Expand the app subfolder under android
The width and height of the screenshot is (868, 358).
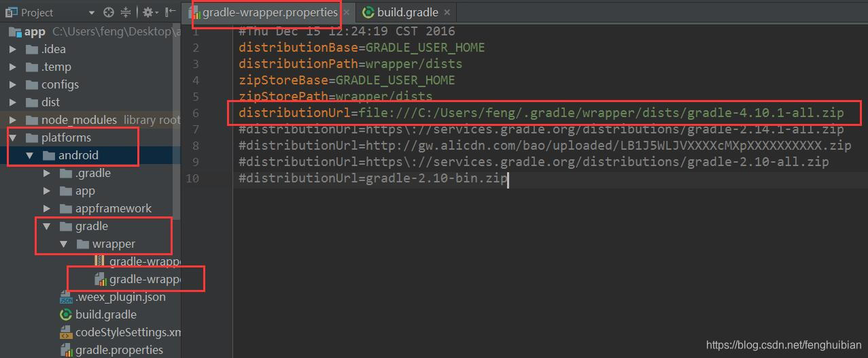pyautogui.click(x=47, y=191)
